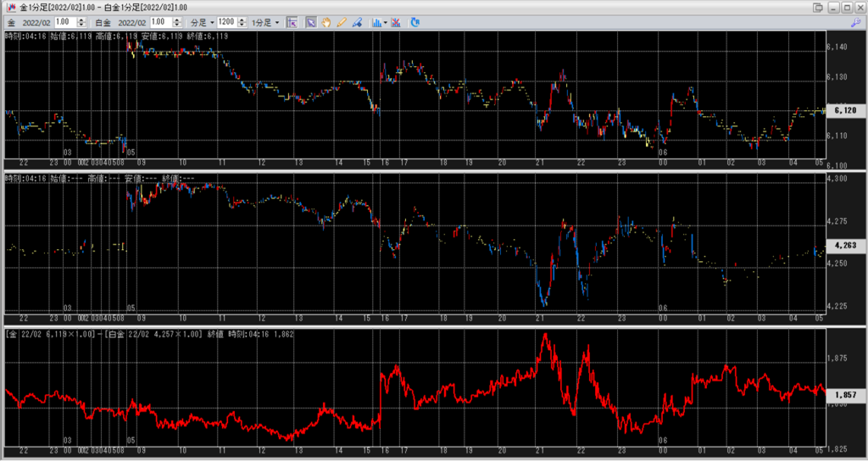
Task: Click the bar chart indicator icon
Action: click(376, 22)
